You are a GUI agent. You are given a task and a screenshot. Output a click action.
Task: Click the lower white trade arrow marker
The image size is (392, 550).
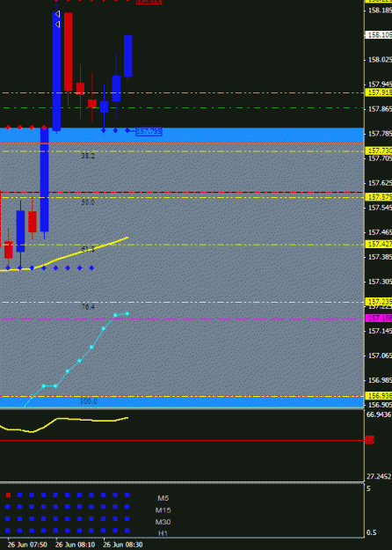[58, 25]
